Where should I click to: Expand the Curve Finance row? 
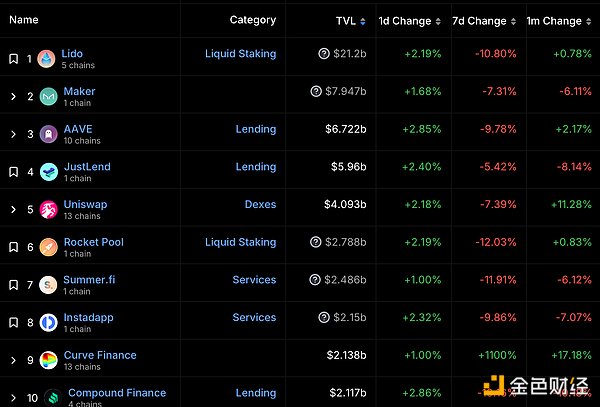coord(13,360)
